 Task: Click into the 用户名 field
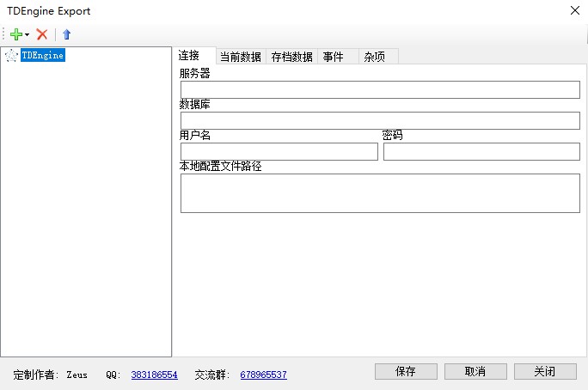click(x=279, y=152)
